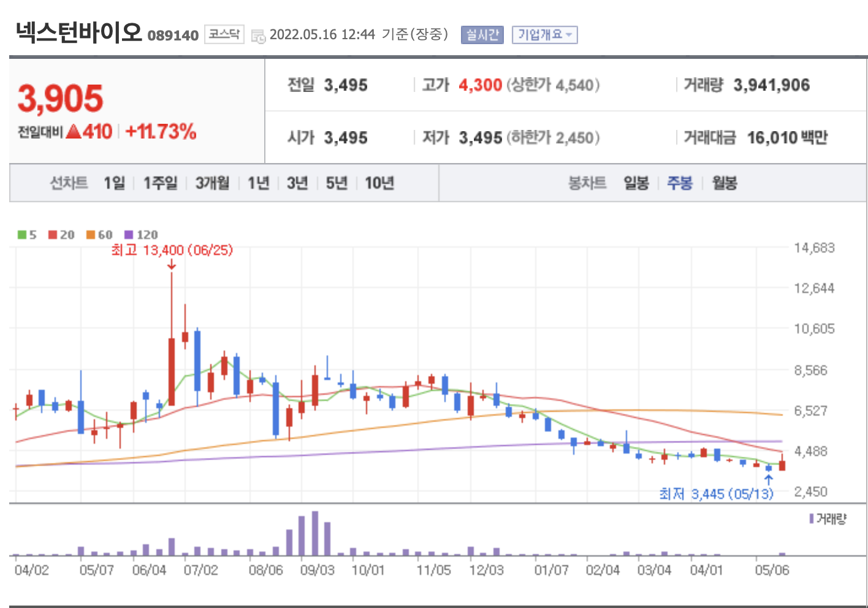
Task: Click the 전일 value 3,495
Action: 346,85
